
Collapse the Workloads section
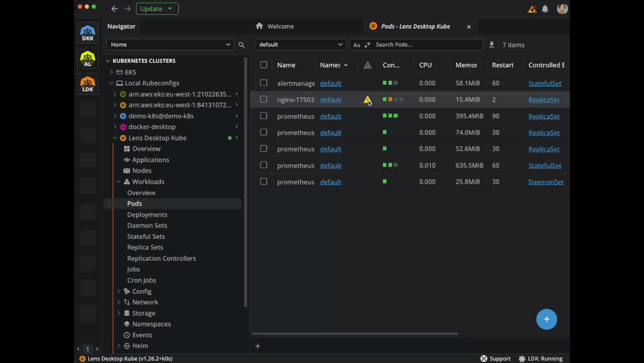click(x=119, y=181)
